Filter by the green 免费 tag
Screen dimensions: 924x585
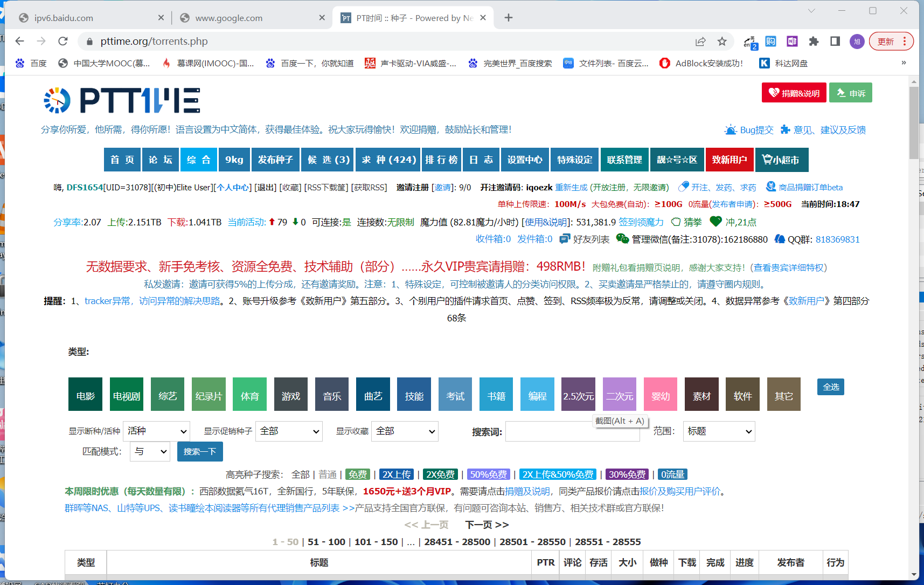click(x=357, y=474)
